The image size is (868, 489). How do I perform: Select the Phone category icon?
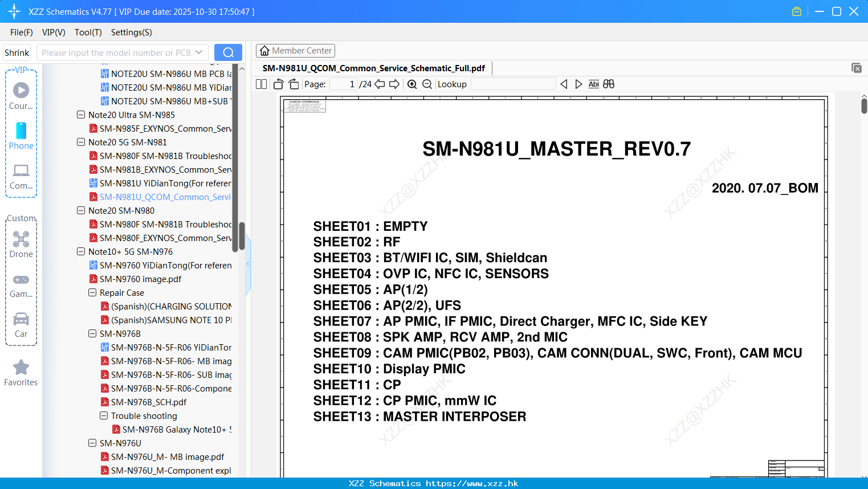coord(21,136)
